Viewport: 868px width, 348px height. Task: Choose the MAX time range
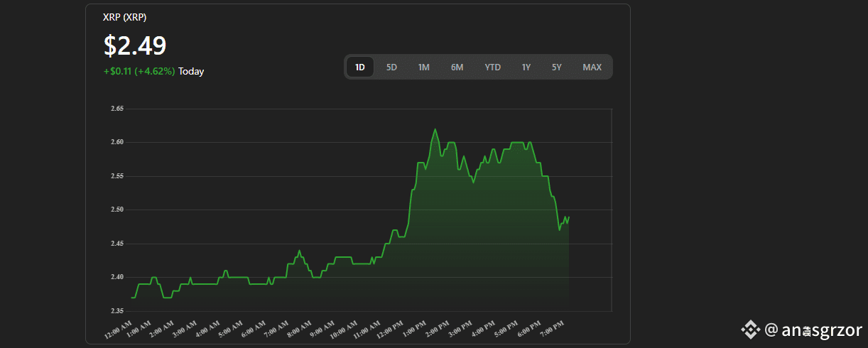(592, 67)
